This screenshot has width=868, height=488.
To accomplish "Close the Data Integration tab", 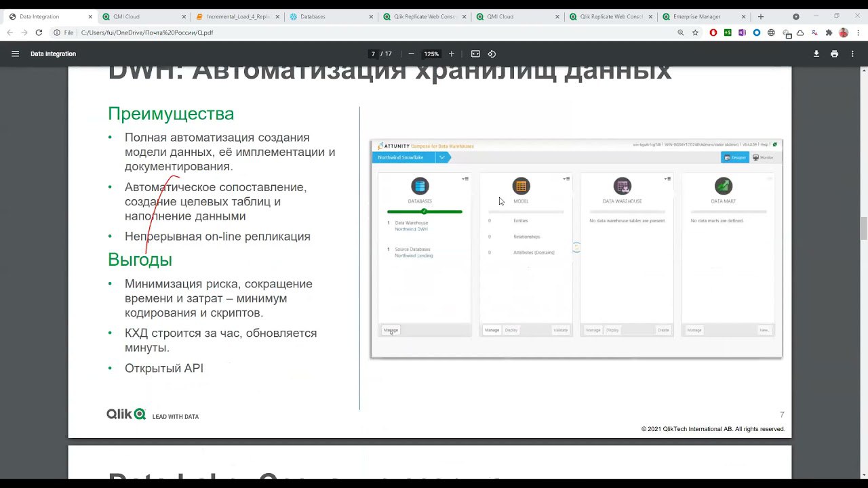I will tap(90, 16).
